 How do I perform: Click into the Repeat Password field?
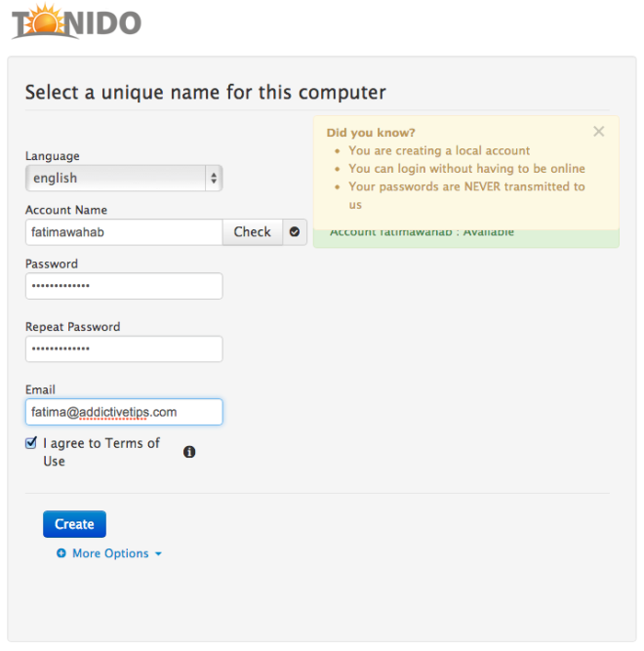click(x=124, y=349)
